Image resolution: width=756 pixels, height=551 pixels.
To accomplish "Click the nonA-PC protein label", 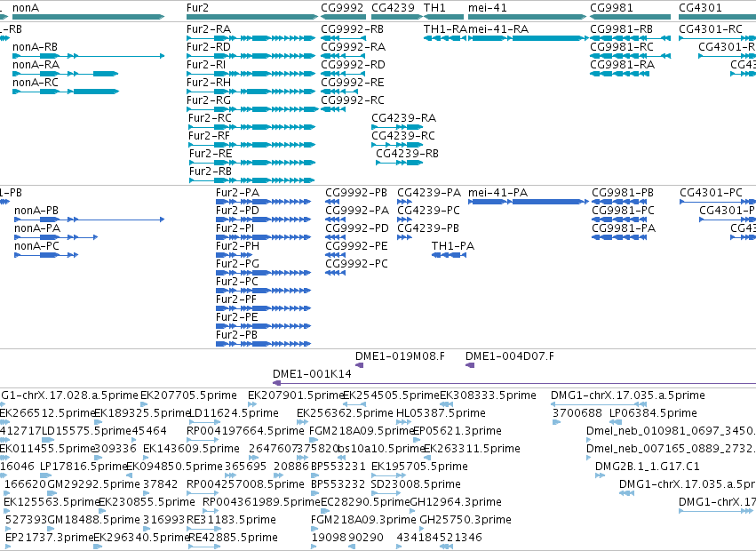I will (x=36, y=246).
